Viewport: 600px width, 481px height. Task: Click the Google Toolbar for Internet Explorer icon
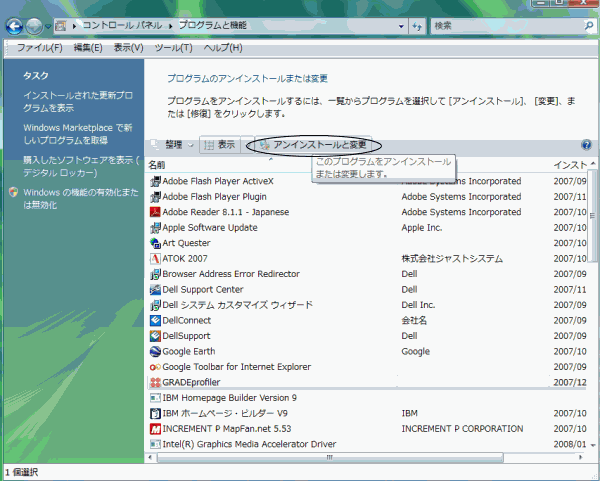155,367
